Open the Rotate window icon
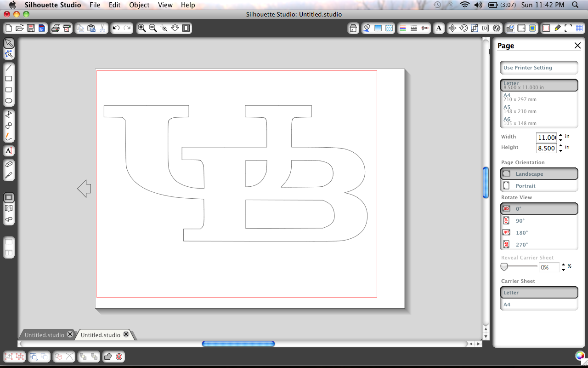 click(x=464, y=28)
